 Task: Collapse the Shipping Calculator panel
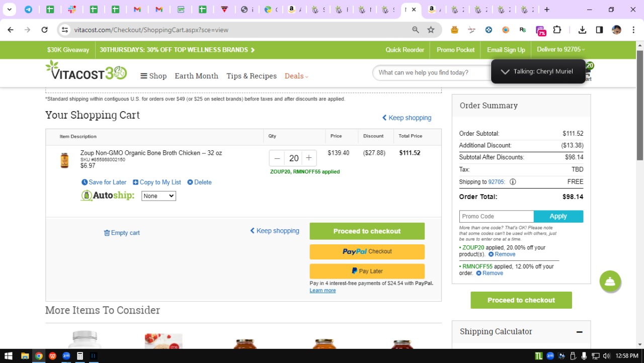580,332
